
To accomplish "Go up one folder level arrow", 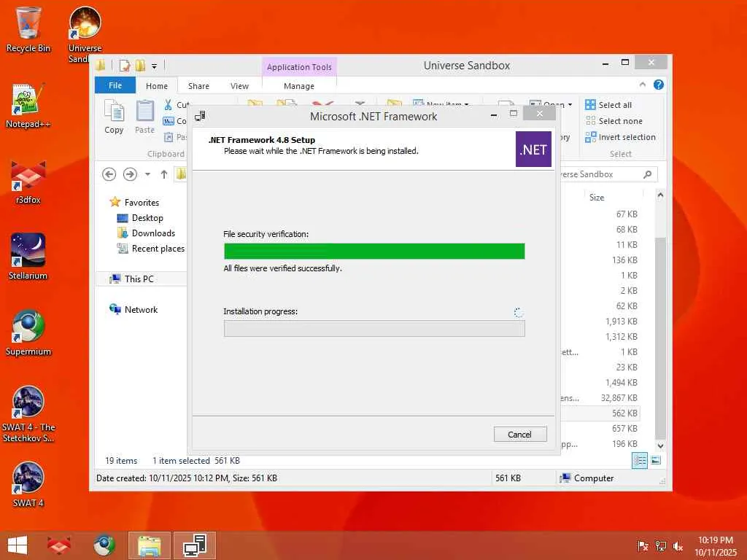I will (164, 174).
